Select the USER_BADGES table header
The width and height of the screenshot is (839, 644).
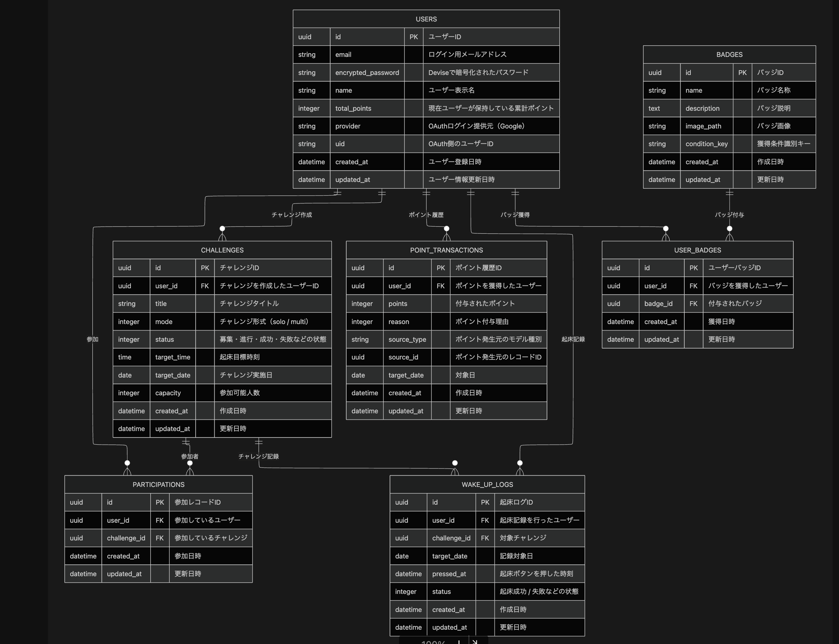(697, 250)
